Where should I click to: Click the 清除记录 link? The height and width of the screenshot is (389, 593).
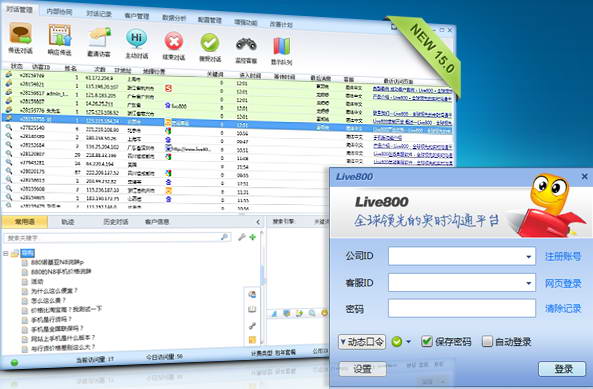(x=563, y=308)
